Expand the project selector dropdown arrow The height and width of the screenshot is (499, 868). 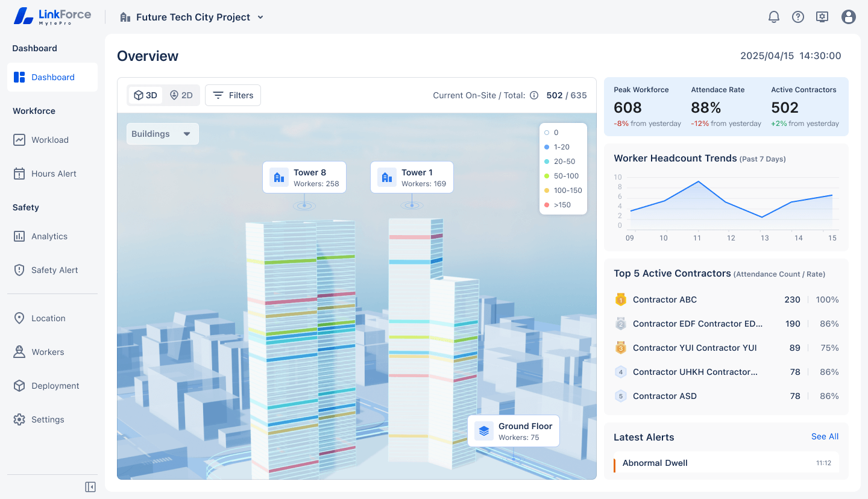click(260, 17)
